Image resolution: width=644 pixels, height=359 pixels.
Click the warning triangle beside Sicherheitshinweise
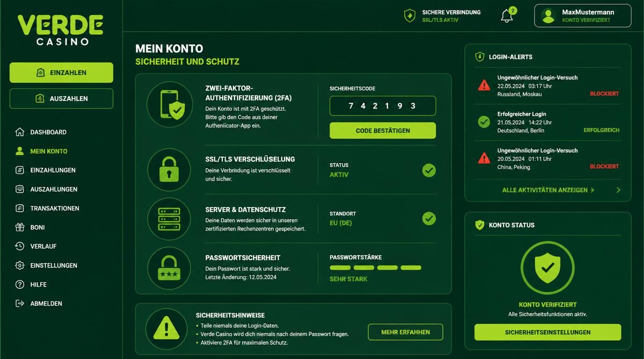(166, 329)
